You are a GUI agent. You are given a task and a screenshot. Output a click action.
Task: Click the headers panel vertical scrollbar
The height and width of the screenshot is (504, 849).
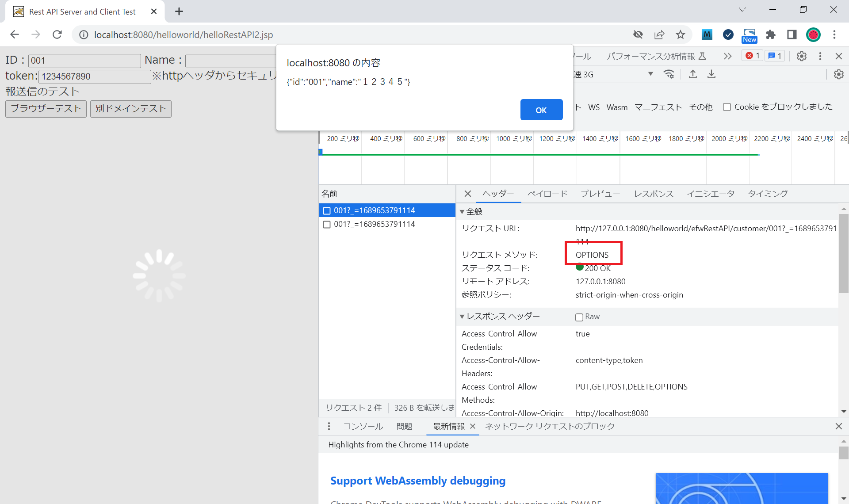pyautogui.click(x=843, y=254)
